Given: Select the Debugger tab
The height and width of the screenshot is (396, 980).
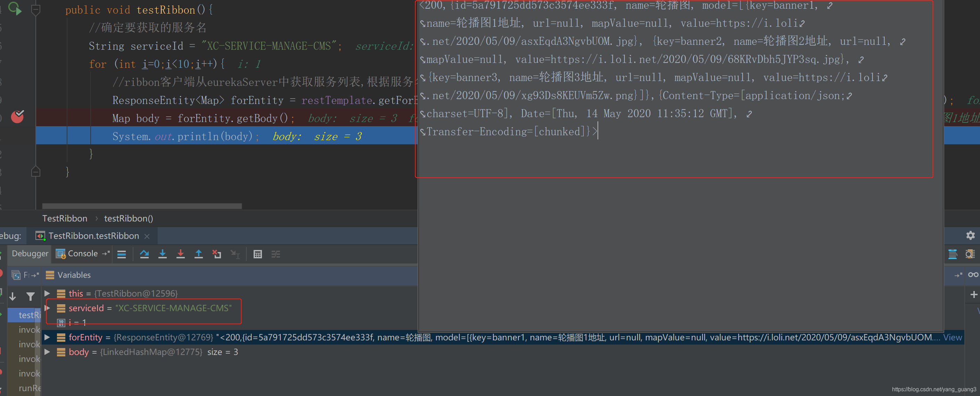Looking at the screenshot, I should click(30, 254).
